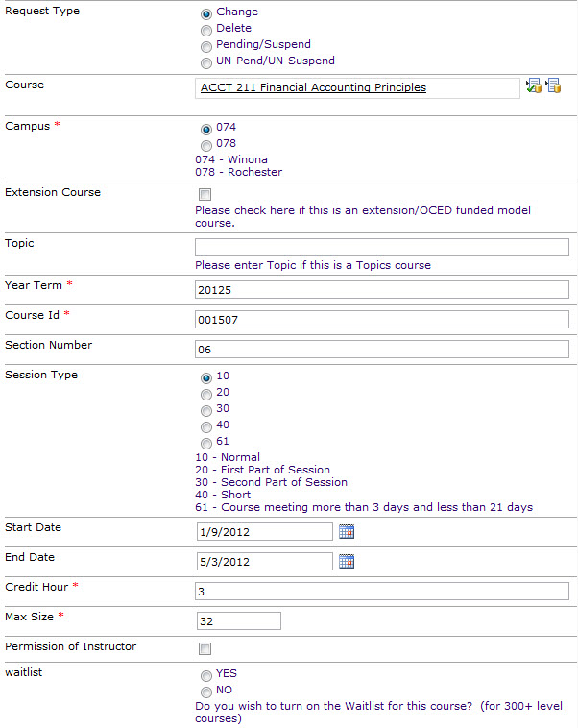Screen dimensions: 578x728
Task: Select campus 078 radio button
Action: (x=206, y=145)
